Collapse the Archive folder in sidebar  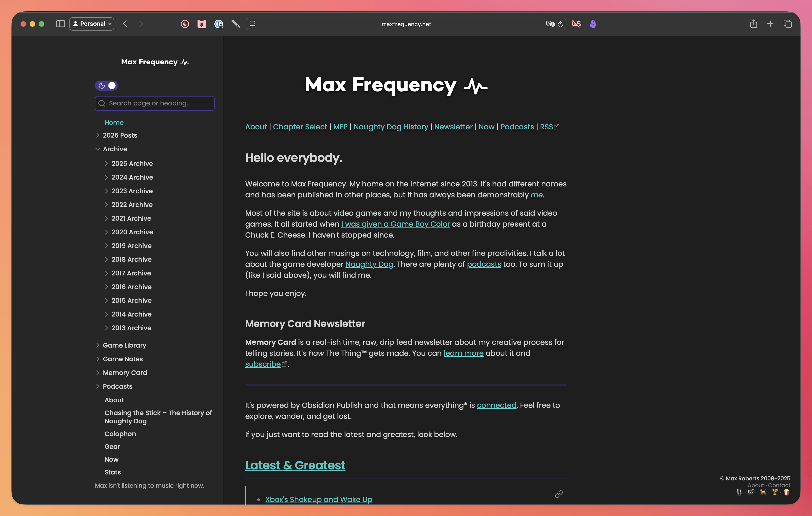[x=98, y=149]
